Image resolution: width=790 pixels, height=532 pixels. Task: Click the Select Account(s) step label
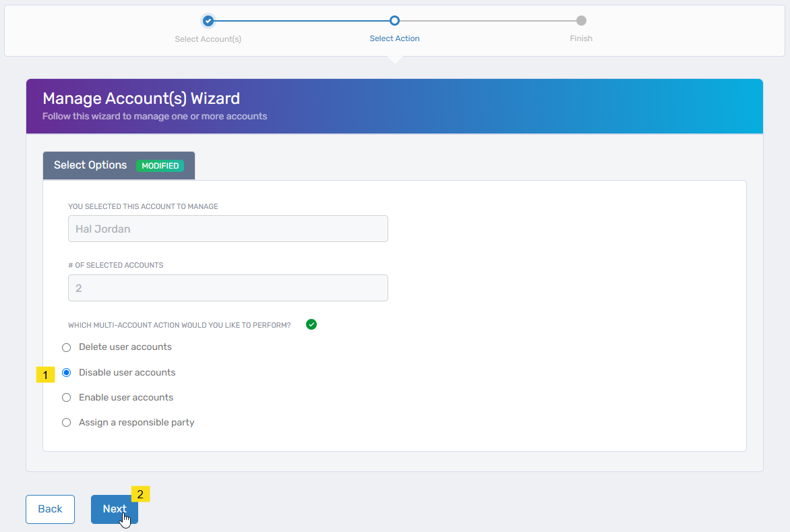(208, 38)
